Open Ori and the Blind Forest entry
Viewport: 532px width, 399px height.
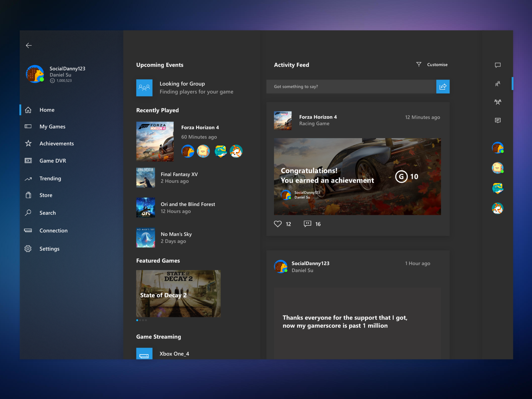tap(176, 207)
